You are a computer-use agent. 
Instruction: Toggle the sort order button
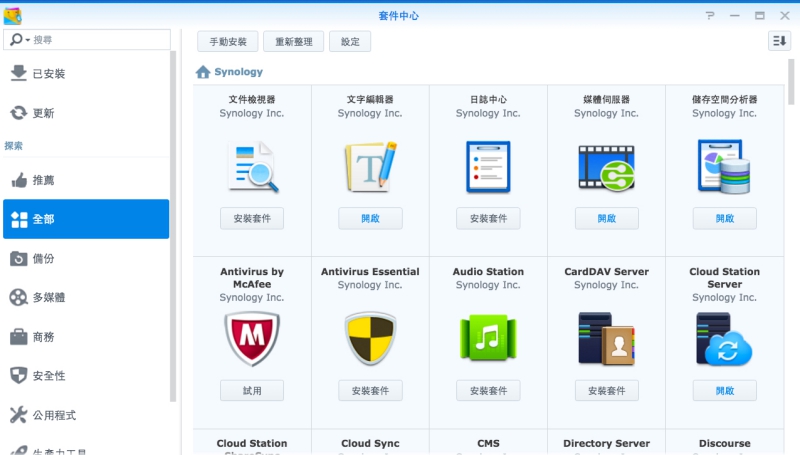click(x=779, y=41)
